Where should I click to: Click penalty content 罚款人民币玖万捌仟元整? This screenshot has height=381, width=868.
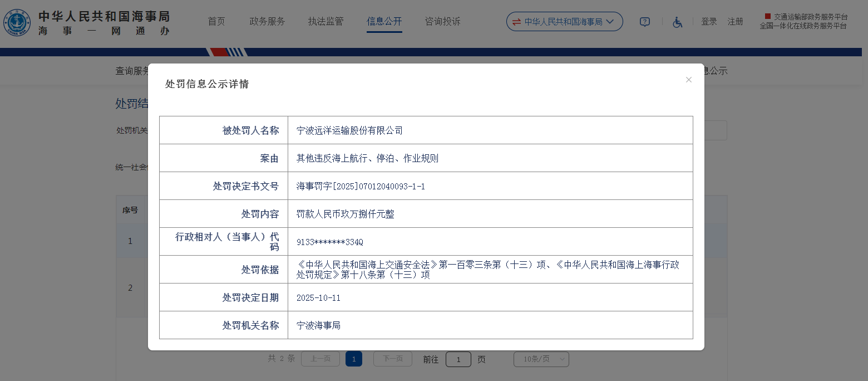(x=345, y=214)
